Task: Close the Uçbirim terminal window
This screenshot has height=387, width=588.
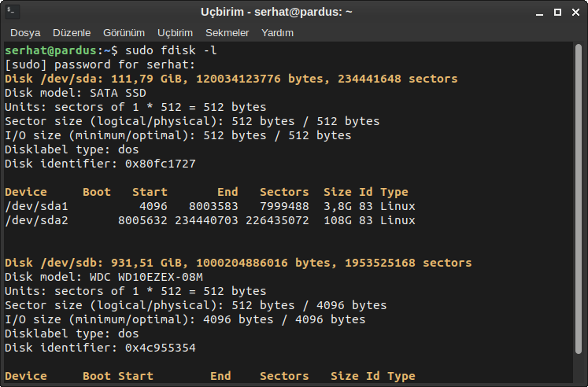Action: coord(575,12)
